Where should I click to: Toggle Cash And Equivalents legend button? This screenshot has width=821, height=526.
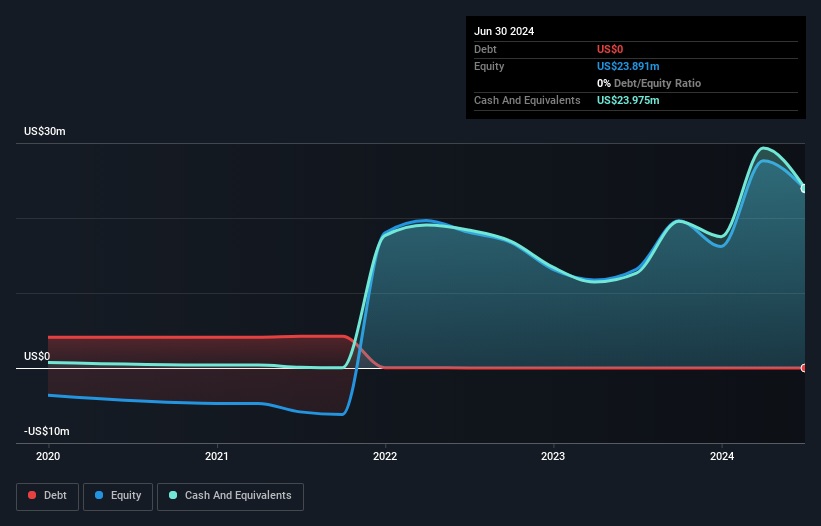click(230, 496)
